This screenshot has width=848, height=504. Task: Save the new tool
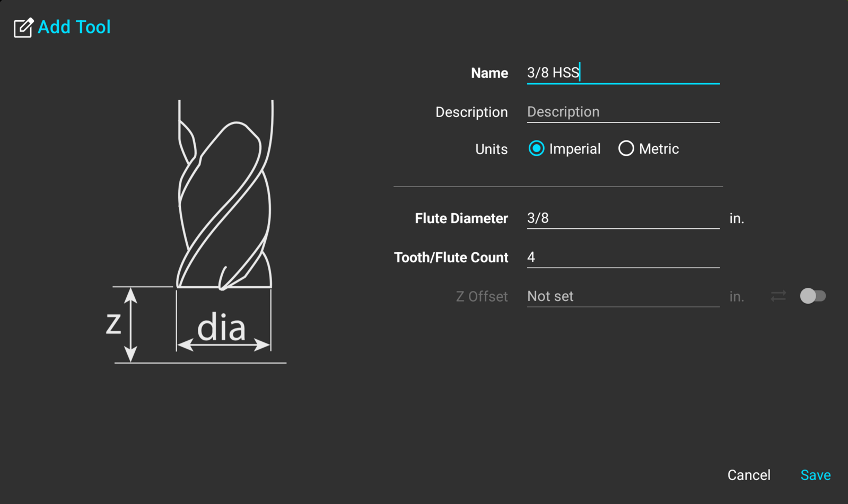pyautogui.click(x=815, y=475)
